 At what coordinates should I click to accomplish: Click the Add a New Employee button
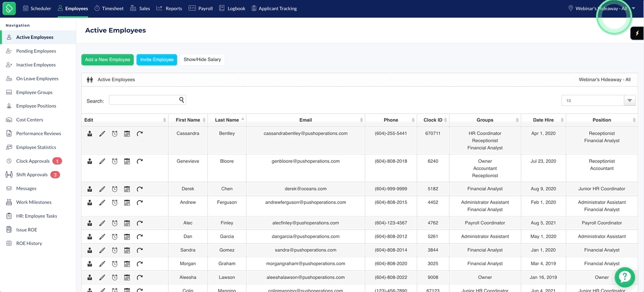[107, 60]
